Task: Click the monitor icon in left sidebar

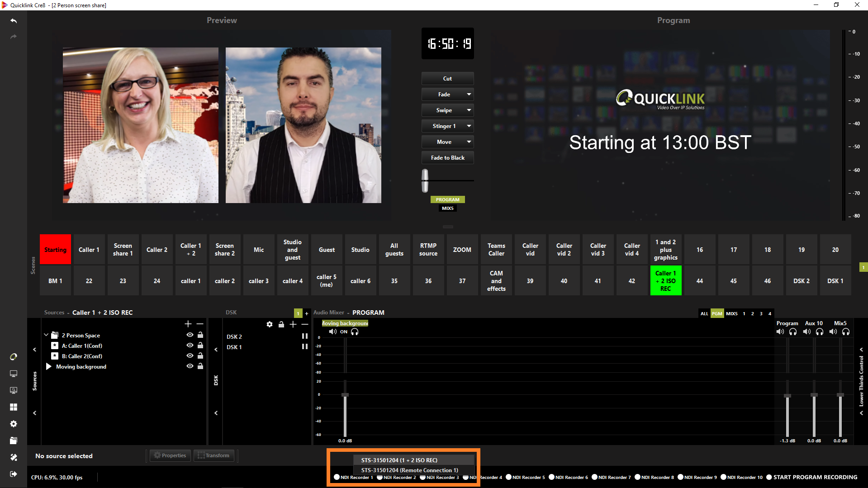Action: 14,374
